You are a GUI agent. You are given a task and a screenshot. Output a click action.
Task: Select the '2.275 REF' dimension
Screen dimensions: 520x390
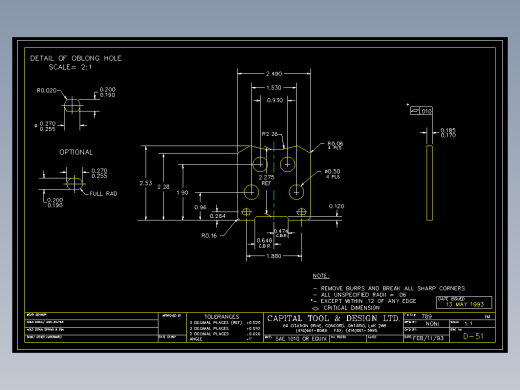point(266,180)
